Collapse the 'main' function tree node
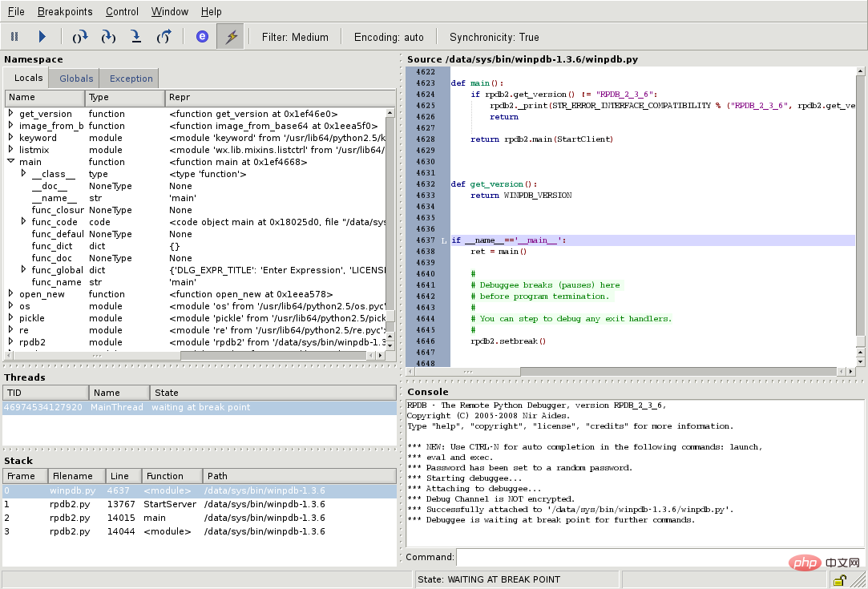Screen dimensions: 868x589 pos(11,162)
